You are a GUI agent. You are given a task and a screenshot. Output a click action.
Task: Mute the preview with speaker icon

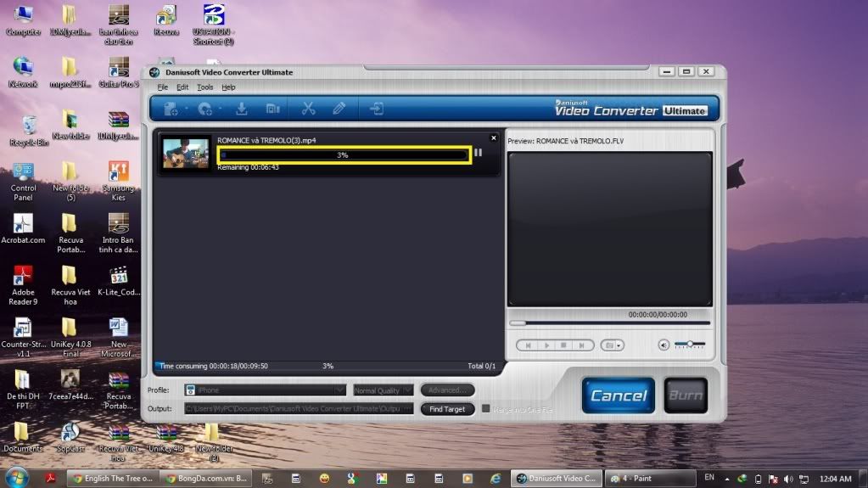coord(664,345)
